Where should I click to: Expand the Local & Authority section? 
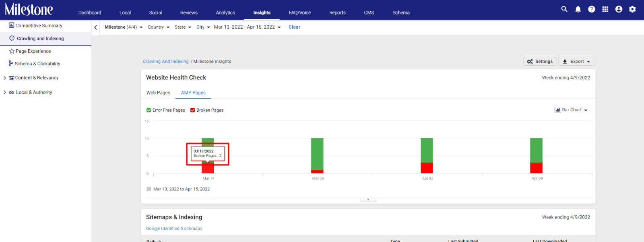[x=5, y=92]
